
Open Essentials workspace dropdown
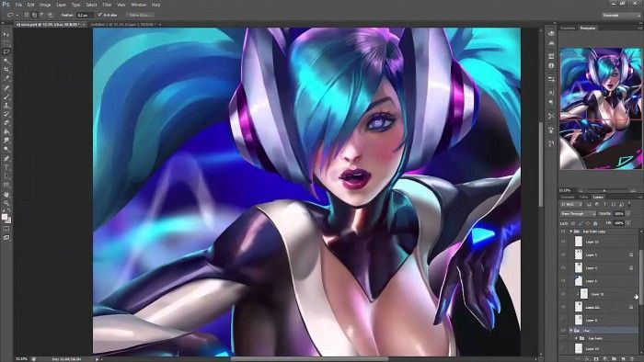620,16
